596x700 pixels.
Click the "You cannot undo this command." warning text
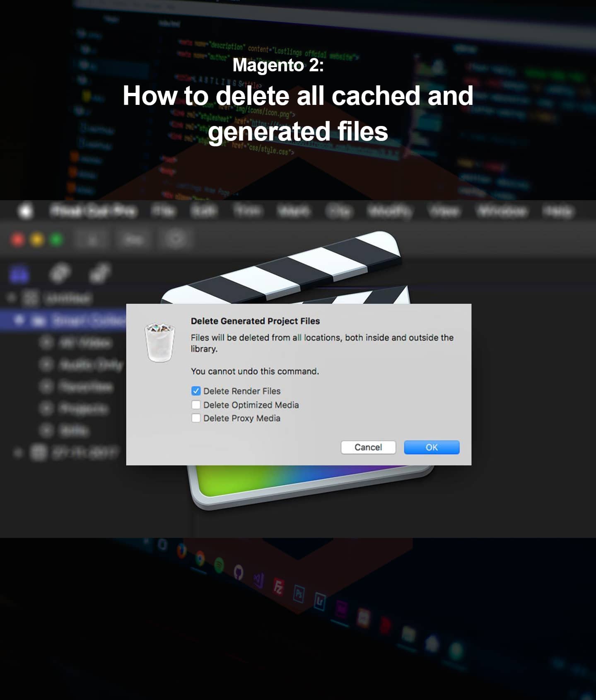click(255, 371)
